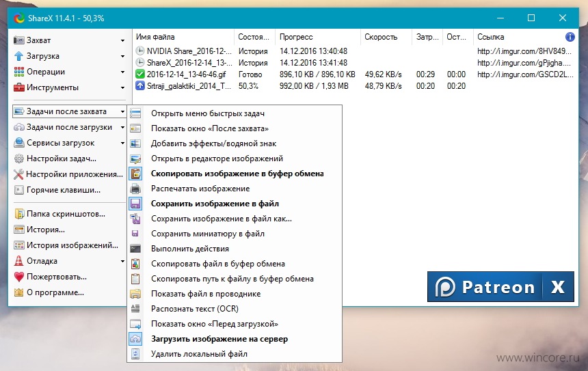Click the red toolbox icon beside Инструменты
Screen dimensions: 588x371
18,87
